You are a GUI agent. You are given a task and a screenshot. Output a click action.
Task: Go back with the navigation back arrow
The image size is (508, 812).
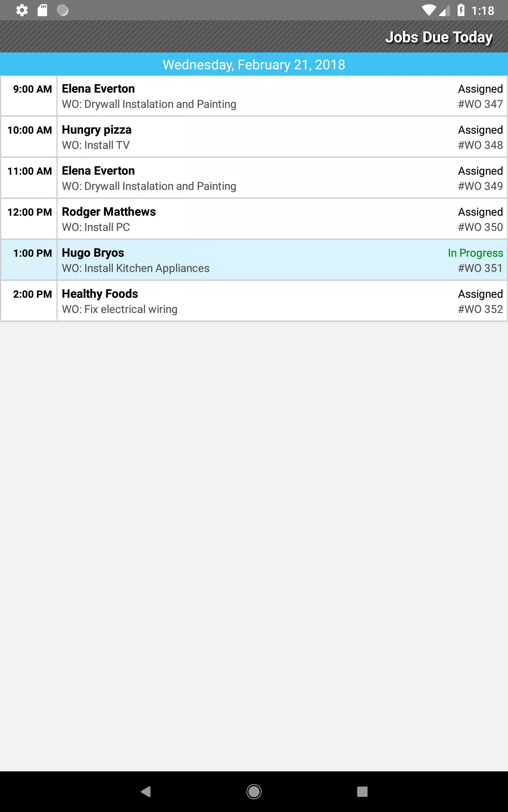point(146,791)
